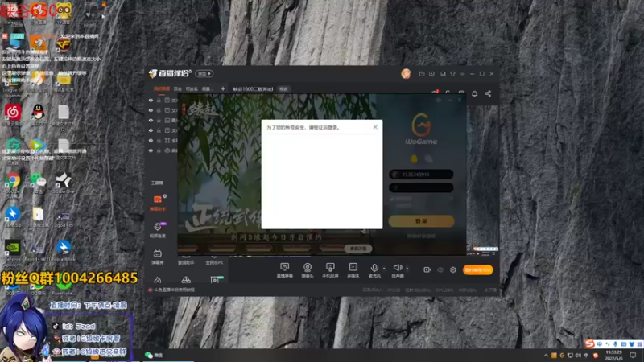Screen dimensions: 644x362
Task: Select the second scene tab
Action: (177, 88)
